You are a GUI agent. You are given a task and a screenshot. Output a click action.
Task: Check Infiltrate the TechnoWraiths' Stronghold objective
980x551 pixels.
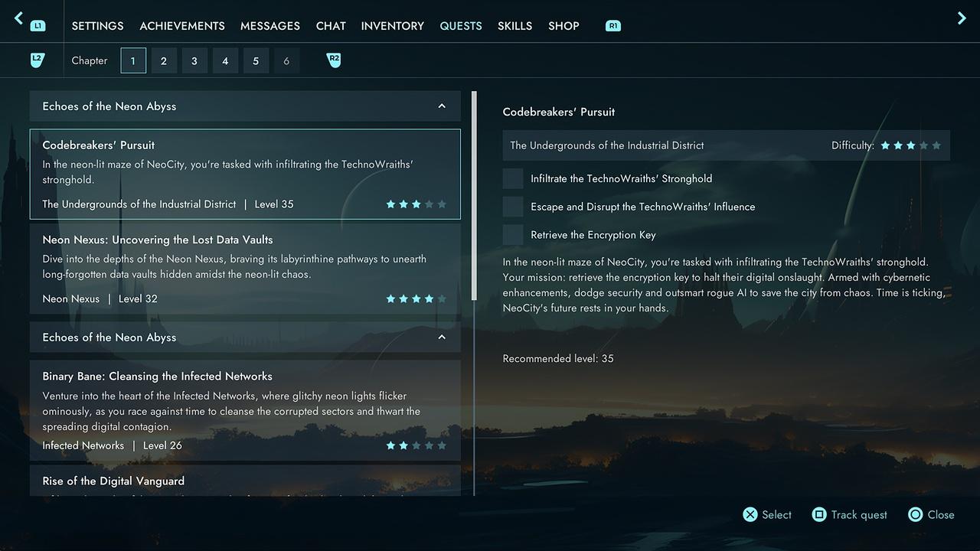[x=513, y=178]
